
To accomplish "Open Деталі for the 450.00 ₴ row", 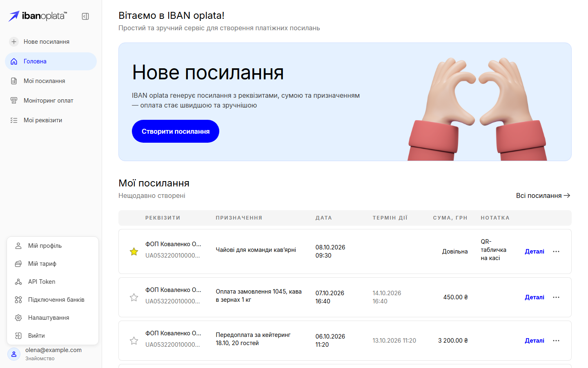I will (x=535, y=297).
